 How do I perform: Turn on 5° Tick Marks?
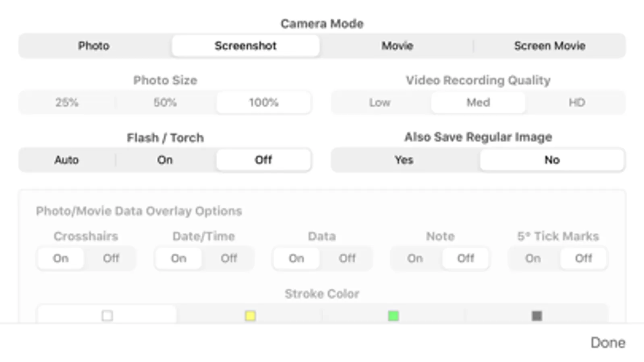tap(533, 258)
